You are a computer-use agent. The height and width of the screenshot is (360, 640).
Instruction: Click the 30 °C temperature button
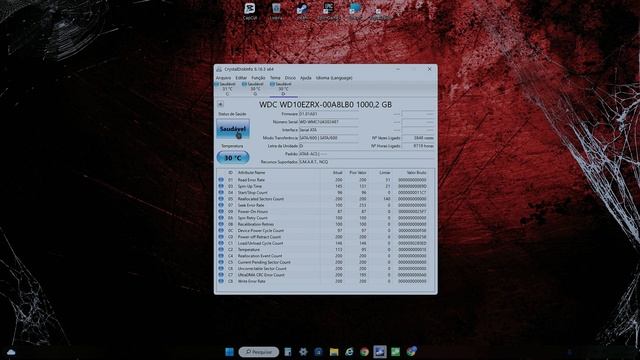233,158
